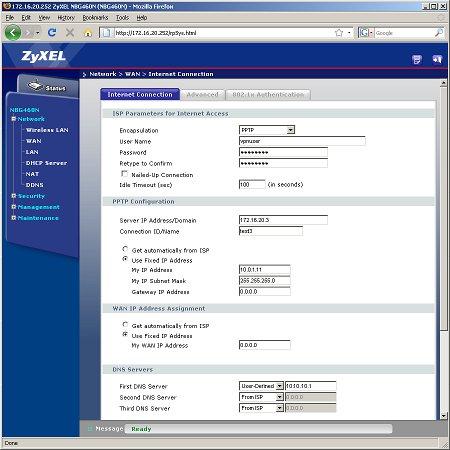The image size is (450, 450).
Task: Open the View menu
Action: pyautogui.click(x=44, y=18)
